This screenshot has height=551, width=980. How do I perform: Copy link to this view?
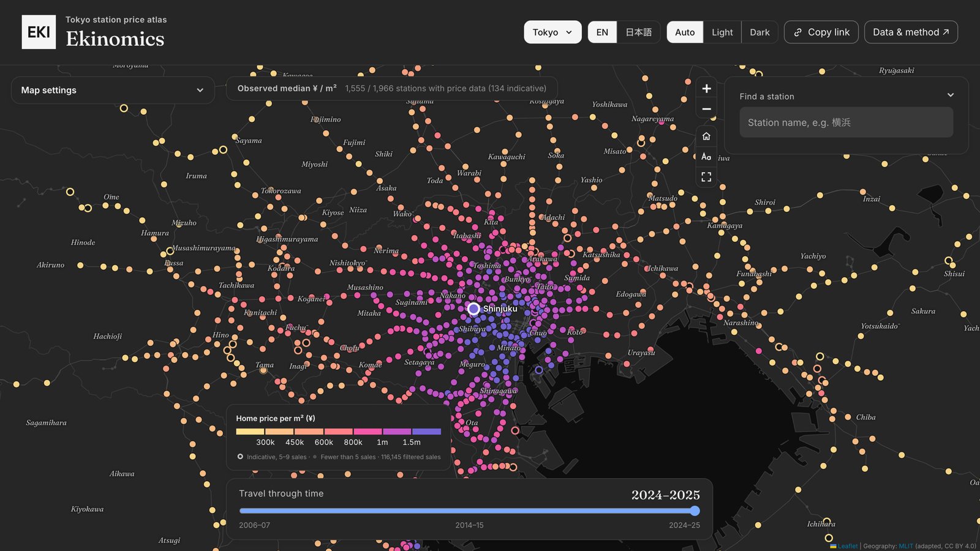point(821,32)
